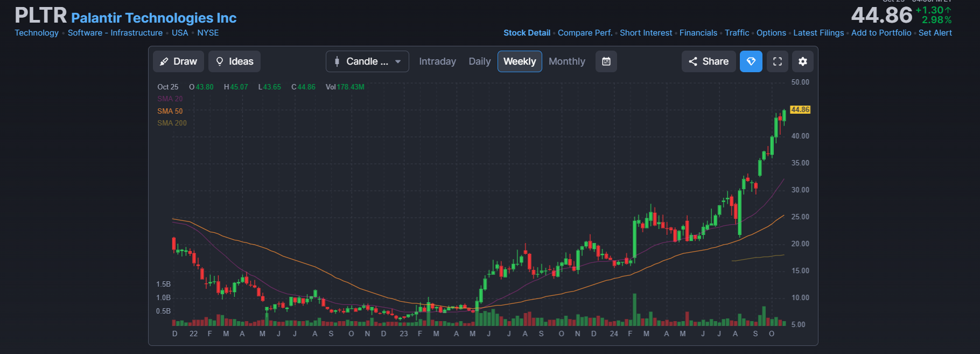This screenshot has width=980, height=354.
Task: Click the Technology sector link
Action: point(37,33)
